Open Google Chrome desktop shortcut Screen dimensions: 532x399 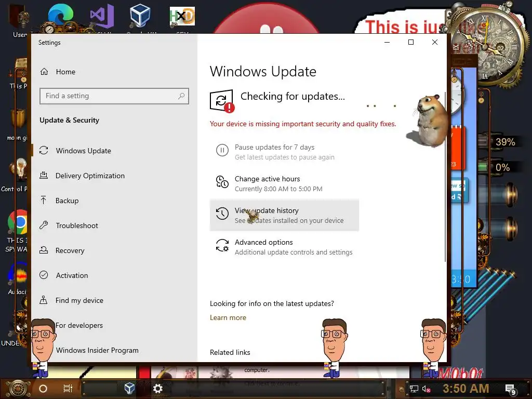tap(18, 222)
